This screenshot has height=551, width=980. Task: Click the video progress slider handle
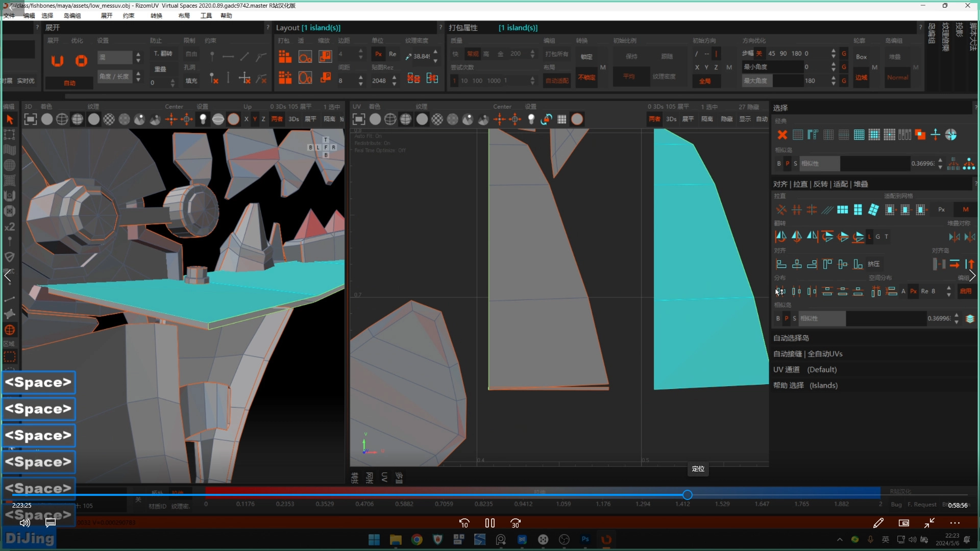(x=688, y=494)
